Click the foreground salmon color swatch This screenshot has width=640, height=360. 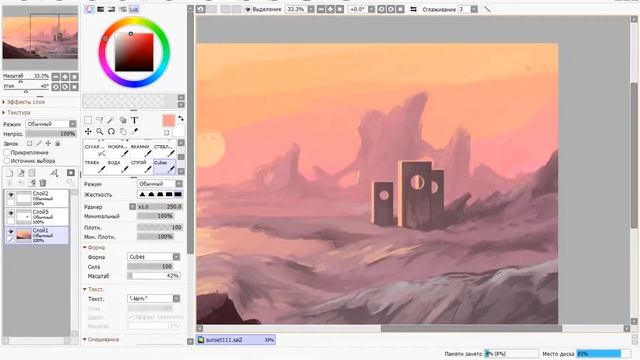[168, 120]
